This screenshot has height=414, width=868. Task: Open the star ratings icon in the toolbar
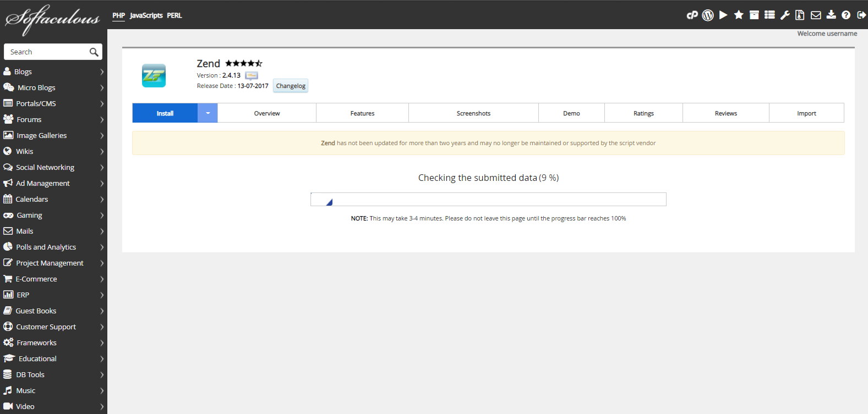coord(739,15)
